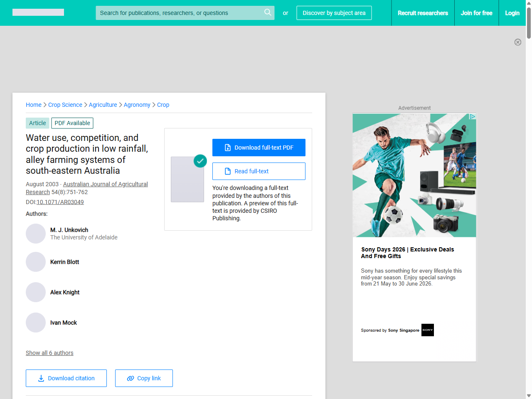Click Download citation button
Image resolution: width=532 pixels, height=399 pixels.
click(66, 378)
